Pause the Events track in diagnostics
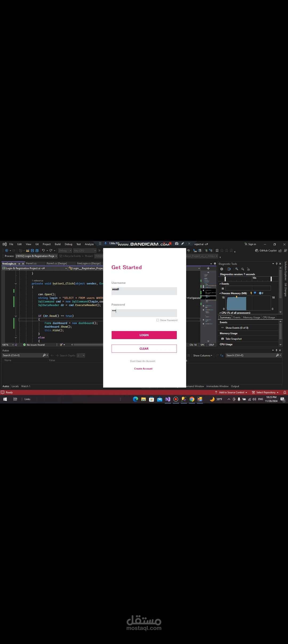 pyautogui.click(x=223, y=288)
